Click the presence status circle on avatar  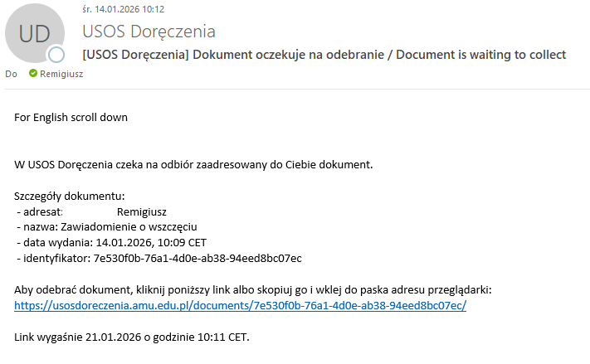coord(56,56)
